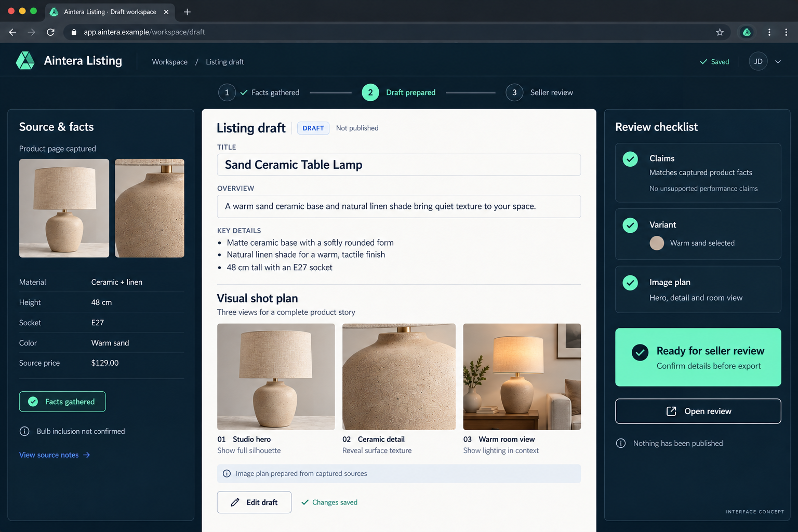
Task: Click the info icon beside Bulb inclusion note
Action: 24,431
